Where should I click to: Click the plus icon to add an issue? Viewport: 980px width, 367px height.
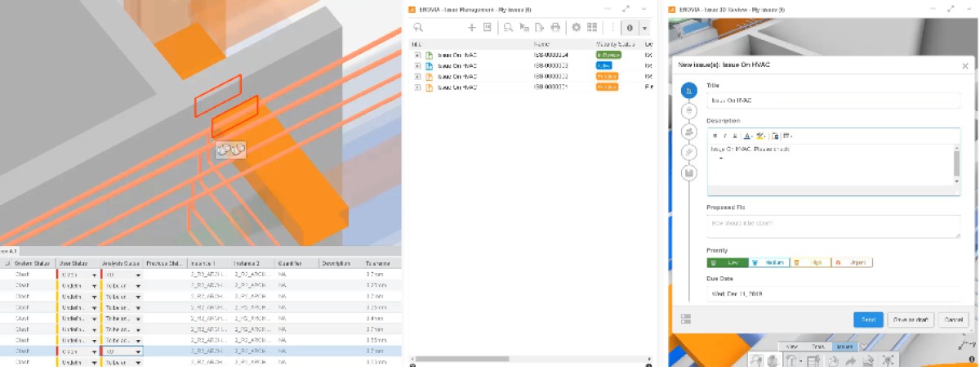(x=471, y=28)
